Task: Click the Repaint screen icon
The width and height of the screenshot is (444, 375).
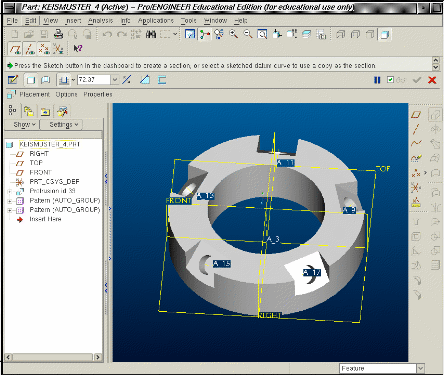Action: click(190, 34)
